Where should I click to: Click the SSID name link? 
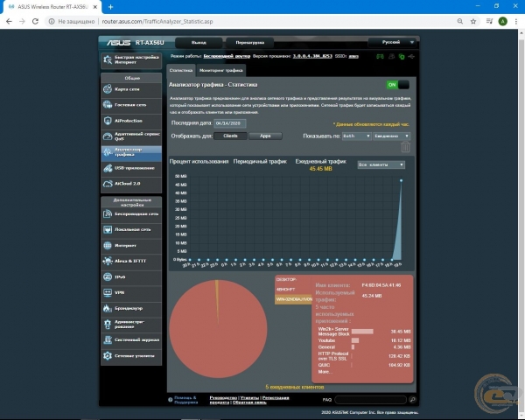[x=353, y=56]
